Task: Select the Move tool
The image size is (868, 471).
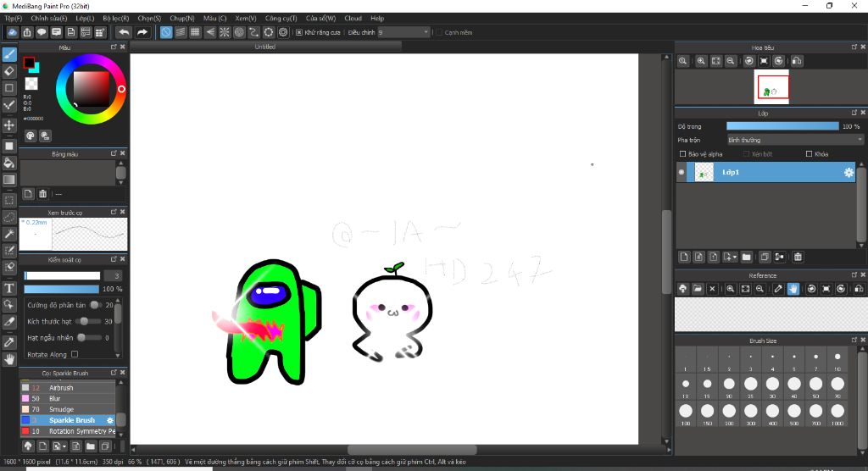Action: coord(9,125)
